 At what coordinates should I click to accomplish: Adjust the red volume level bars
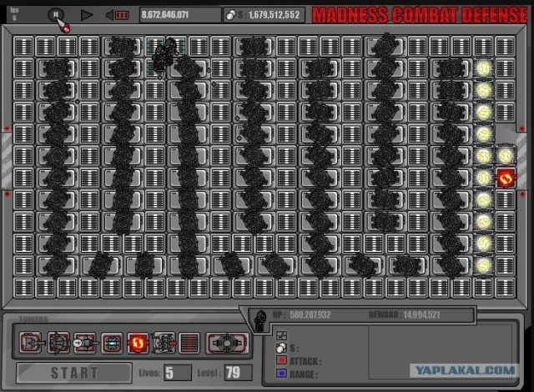[122, 15]
